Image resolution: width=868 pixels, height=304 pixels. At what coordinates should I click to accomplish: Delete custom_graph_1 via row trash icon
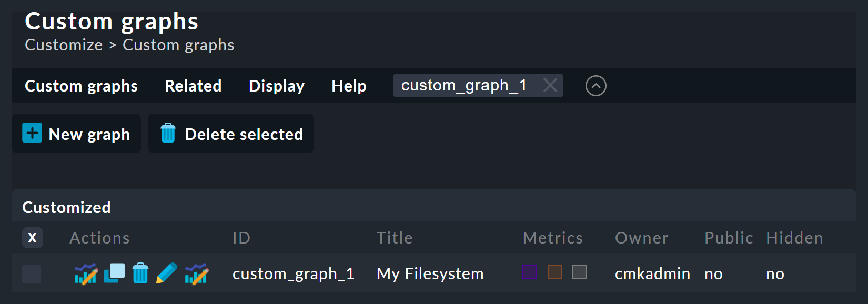pos(140,273)
